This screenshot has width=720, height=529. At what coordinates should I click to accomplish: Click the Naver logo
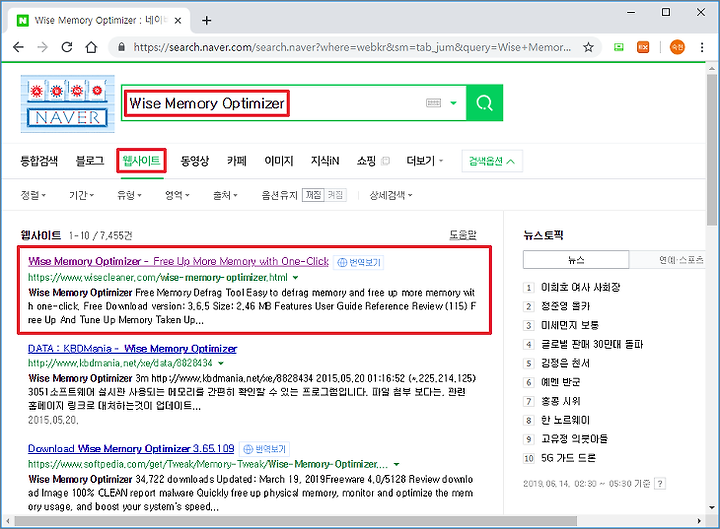68,104
